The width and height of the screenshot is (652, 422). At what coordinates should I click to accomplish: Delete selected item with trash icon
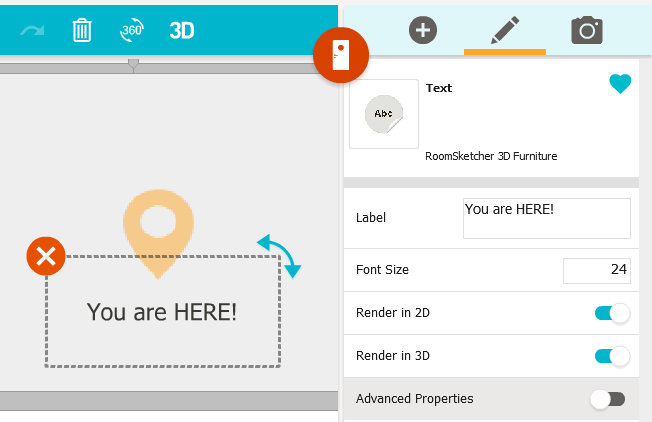click(x=82, y=30)
